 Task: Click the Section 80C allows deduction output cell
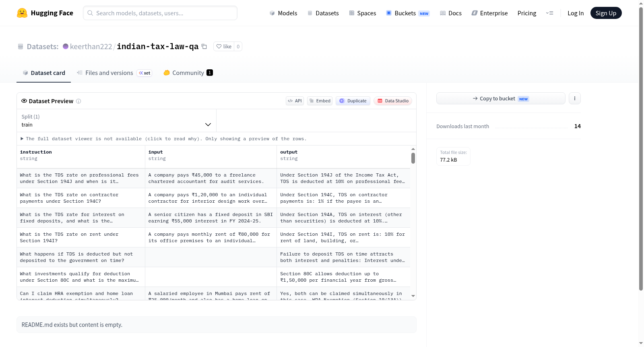pyautogui.click(x=343, y=277)
